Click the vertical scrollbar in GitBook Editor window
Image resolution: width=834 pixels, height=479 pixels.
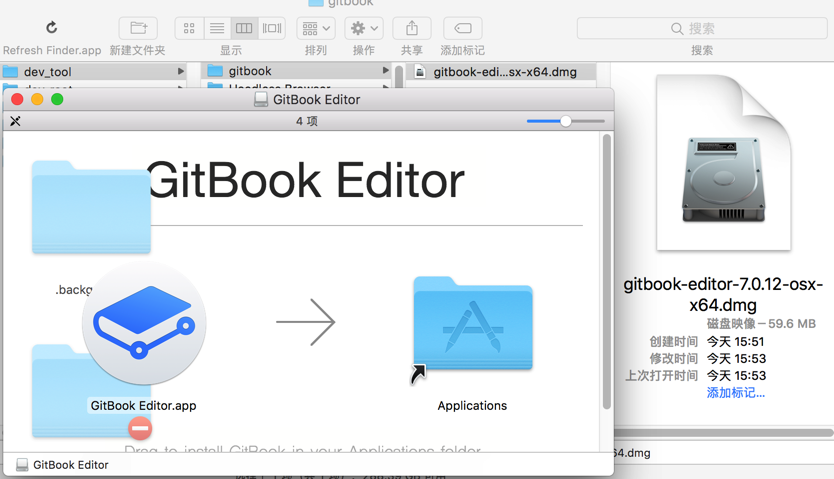(x=606, y=272)
